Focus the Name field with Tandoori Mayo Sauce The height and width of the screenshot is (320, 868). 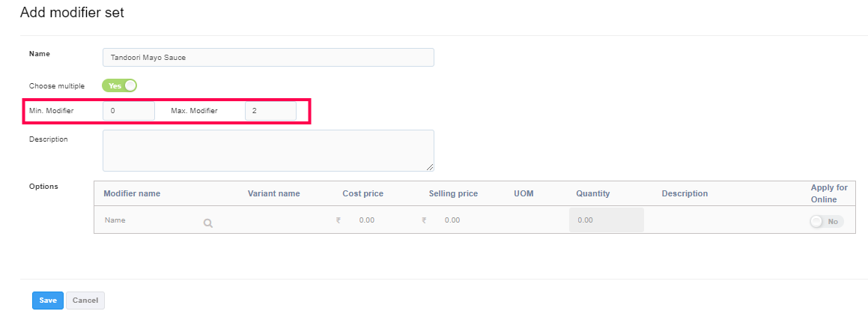coord(268,58)
